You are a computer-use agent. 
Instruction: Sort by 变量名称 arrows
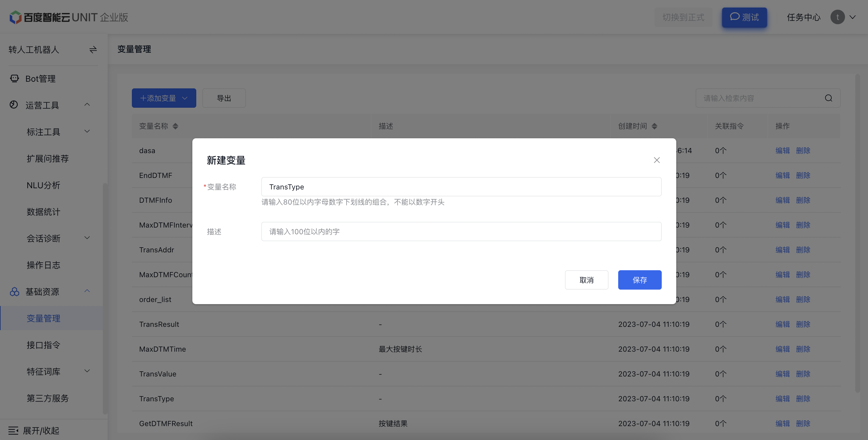coord(175,126)
